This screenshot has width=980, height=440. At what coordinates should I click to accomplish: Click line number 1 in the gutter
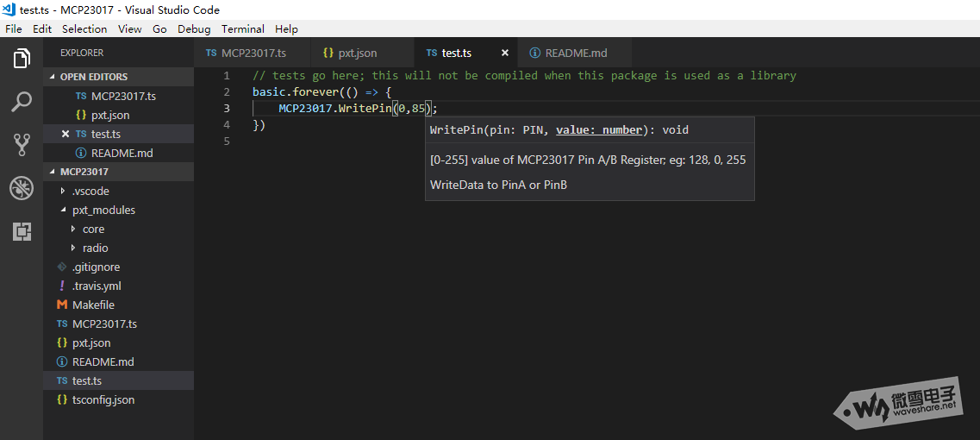point(226,76)
